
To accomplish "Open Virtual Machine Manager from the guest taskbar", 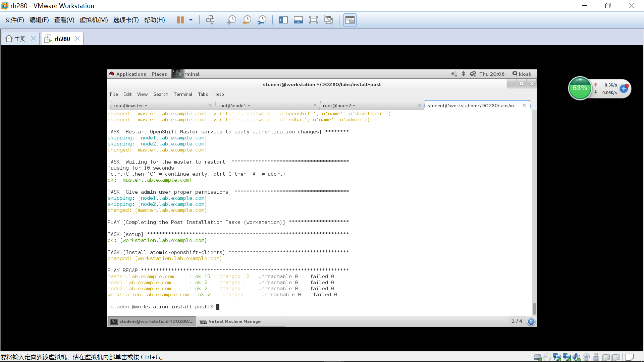I will (240, 321).
